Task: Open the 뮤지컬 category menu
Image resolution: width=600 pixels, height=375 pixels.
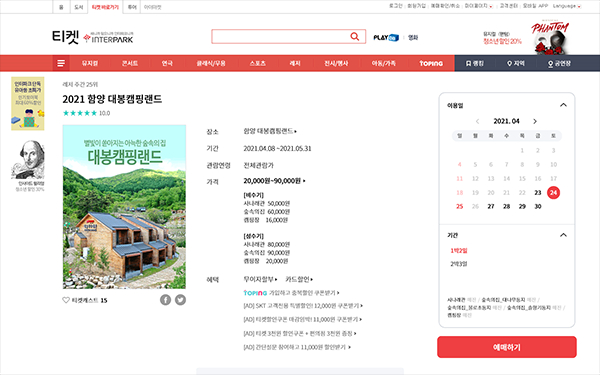Action: 90,63
